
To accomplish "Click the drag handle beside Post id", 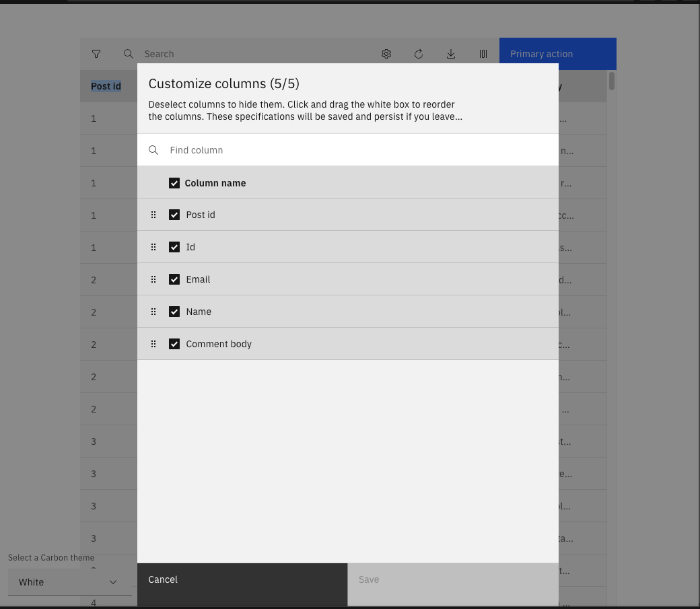I will coord(153,215).
